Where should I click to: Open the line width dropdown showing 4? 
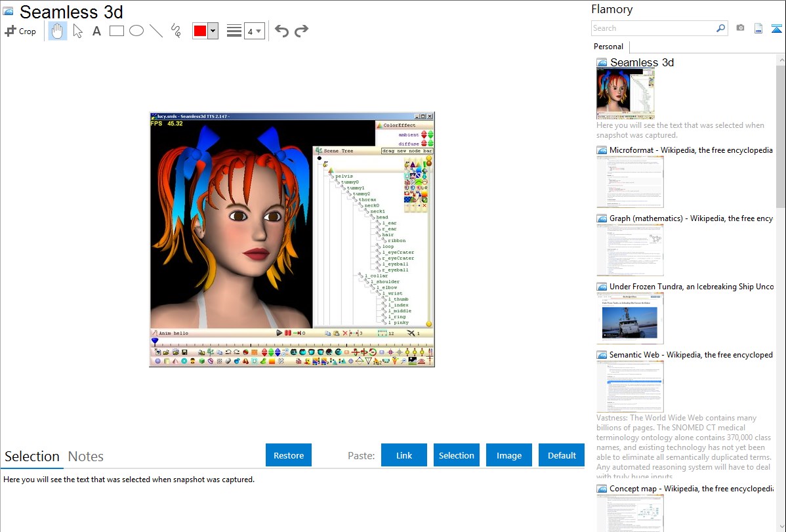tap(254, 31)
